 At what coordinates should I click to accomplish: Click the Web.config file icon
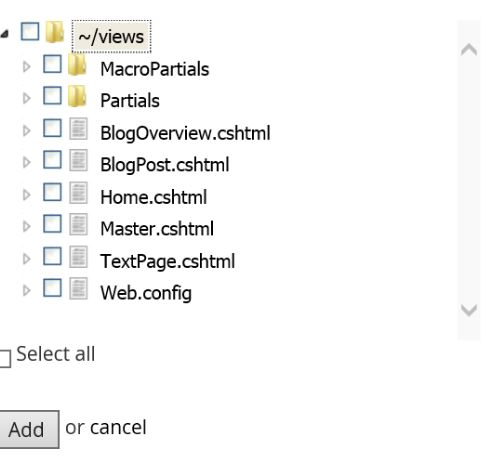[x=78, y=288]
